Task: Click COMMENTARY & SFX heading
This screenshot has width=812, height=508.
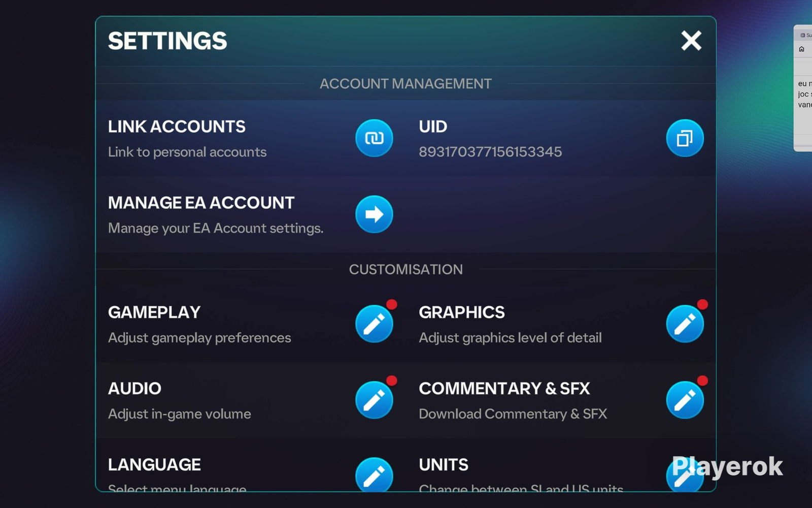Action: click(x=504, y=389)
